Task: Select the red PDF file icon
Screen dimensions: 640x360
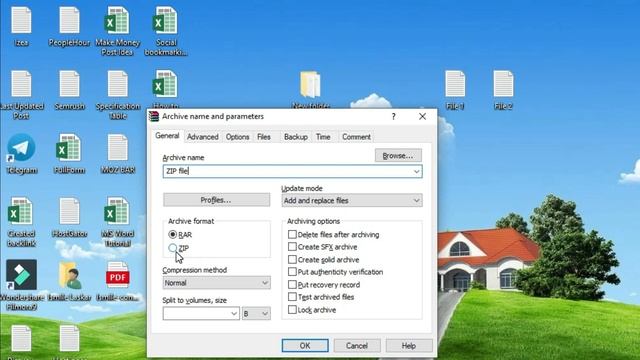Action: tap(118, 276)
